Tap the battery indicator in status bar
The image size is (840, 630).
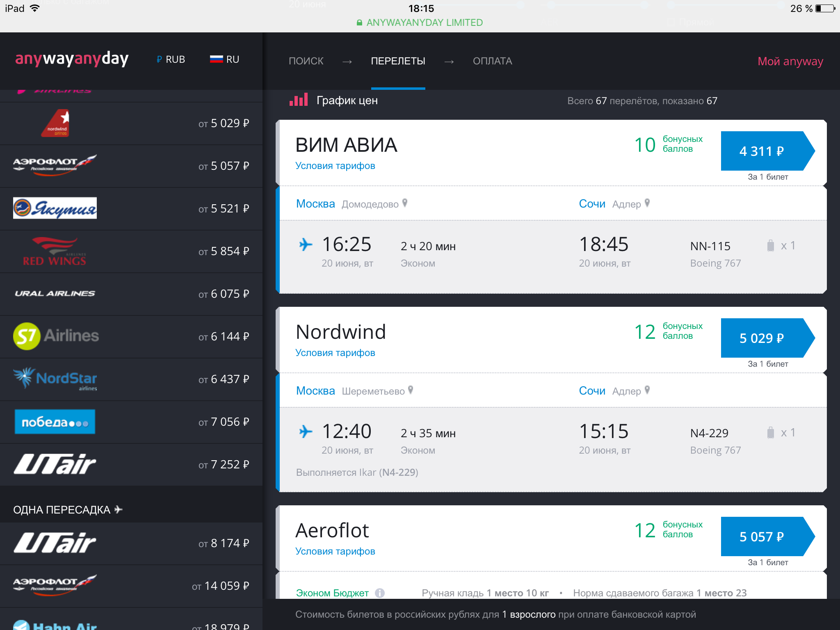tap(825, 9)
